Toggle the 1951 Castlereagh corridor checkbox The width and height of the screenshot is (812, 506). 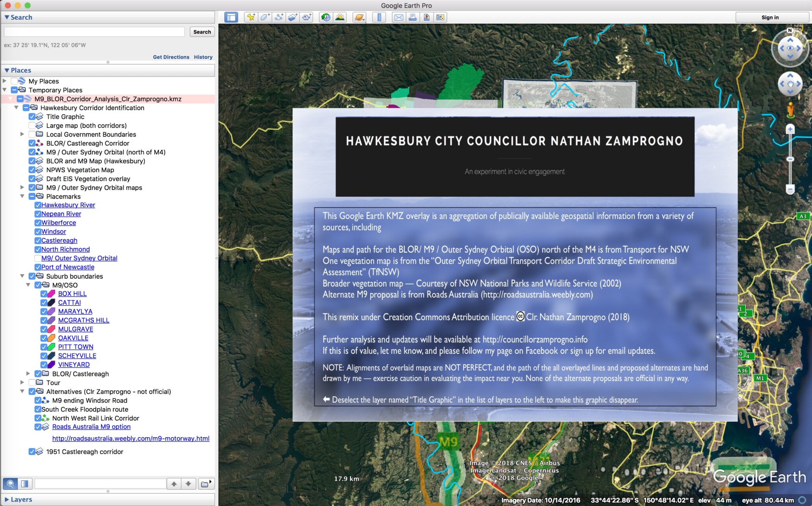click(32, 452)
